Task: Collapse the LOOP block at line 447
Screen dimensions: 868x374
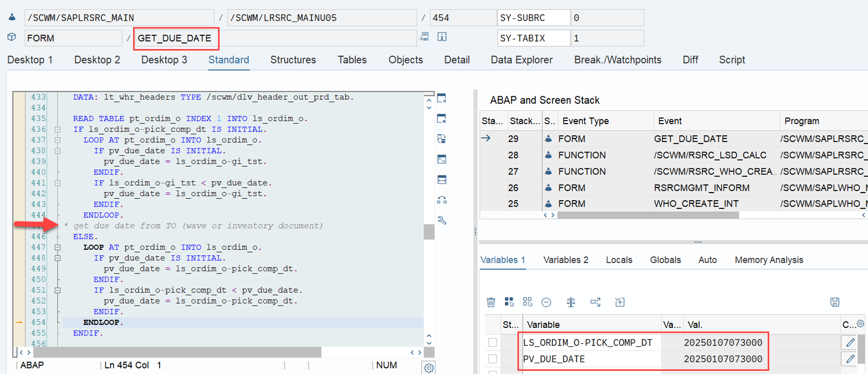Action: [x=58, y=247]
